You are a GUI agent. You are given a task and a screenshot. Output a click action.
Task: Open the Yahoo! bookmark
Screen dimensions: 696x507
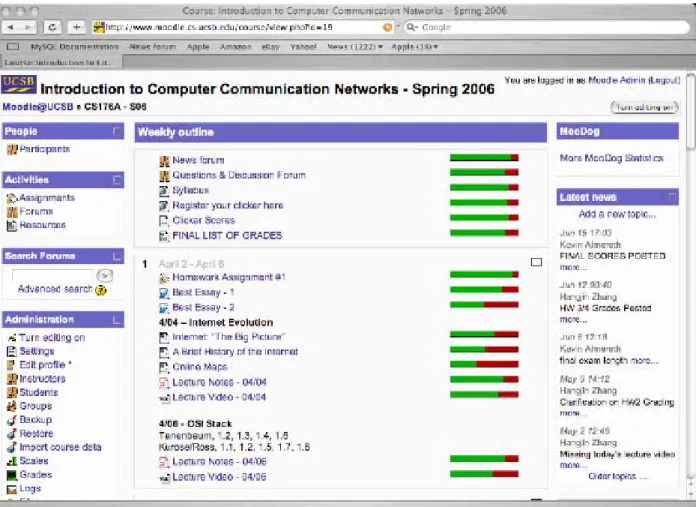click(303, 47)
